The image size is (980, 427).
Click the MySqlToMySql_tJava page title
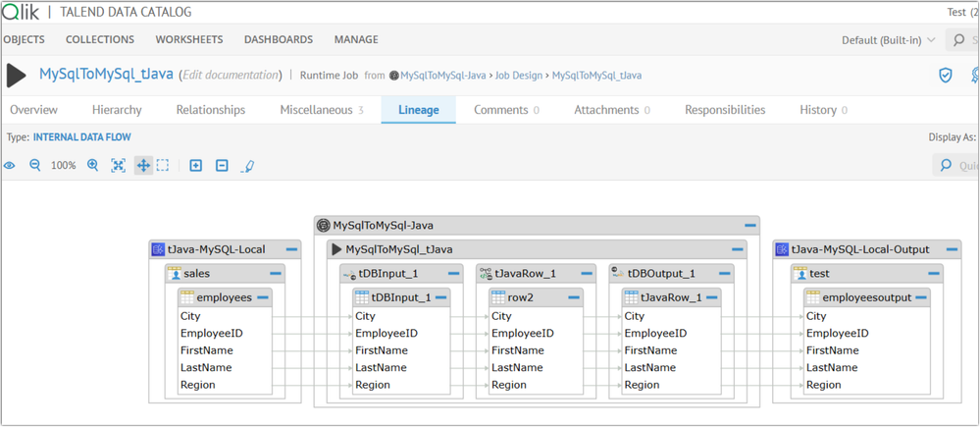click(106, 75)
